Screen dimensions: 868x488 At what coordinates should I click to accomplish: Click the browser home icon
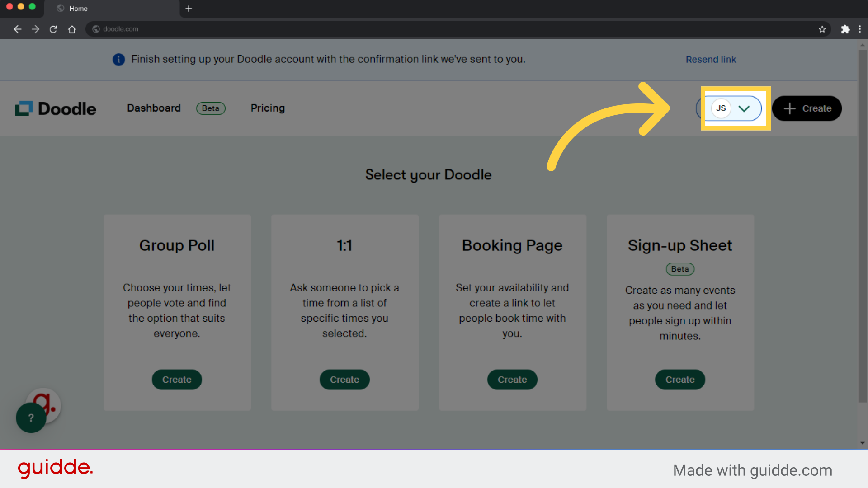point(72,29)
